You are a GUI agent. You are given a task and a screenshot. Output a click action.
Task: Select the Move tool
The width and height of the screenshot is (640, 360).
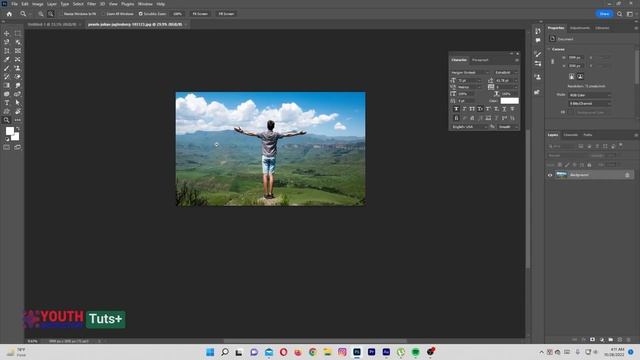(7, 33)
